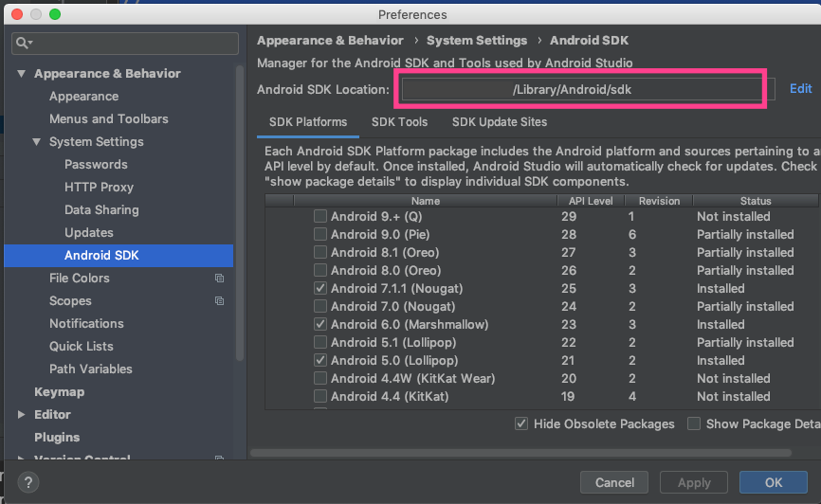Click 'Not installed' status of Android 4.4 row
This screenshot has width=821, height=504.
tap(733, 397)
